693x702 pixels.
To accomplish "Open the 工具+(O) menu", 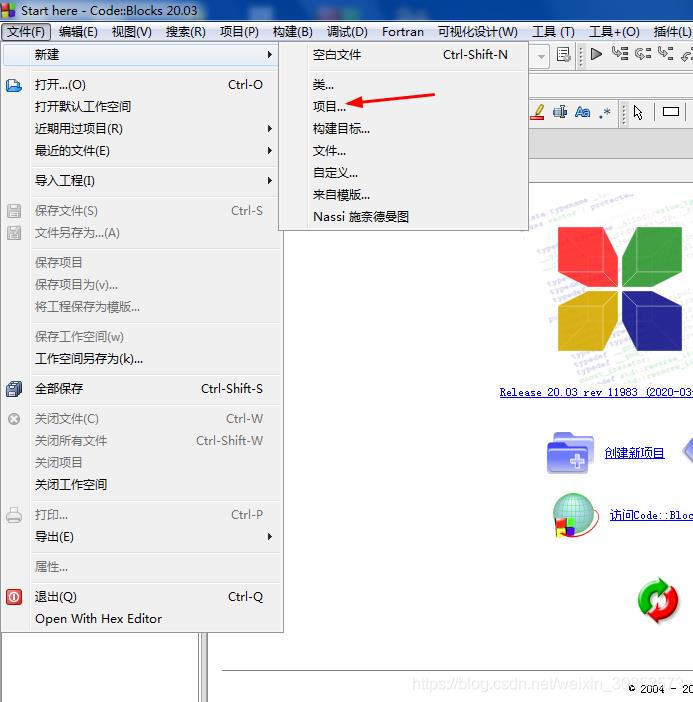I will pyautogui.click(x=614, y=32).
